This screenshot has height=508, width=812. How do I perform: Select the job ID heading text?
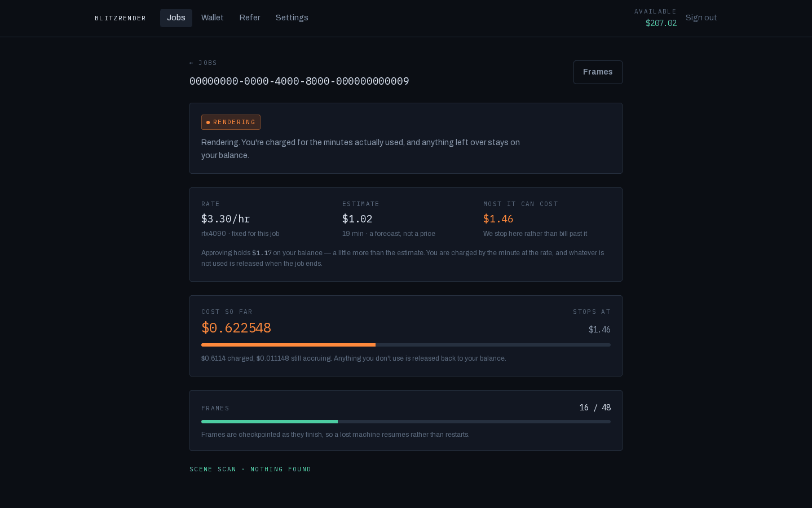pyautogui.click(x=299, y=81)
